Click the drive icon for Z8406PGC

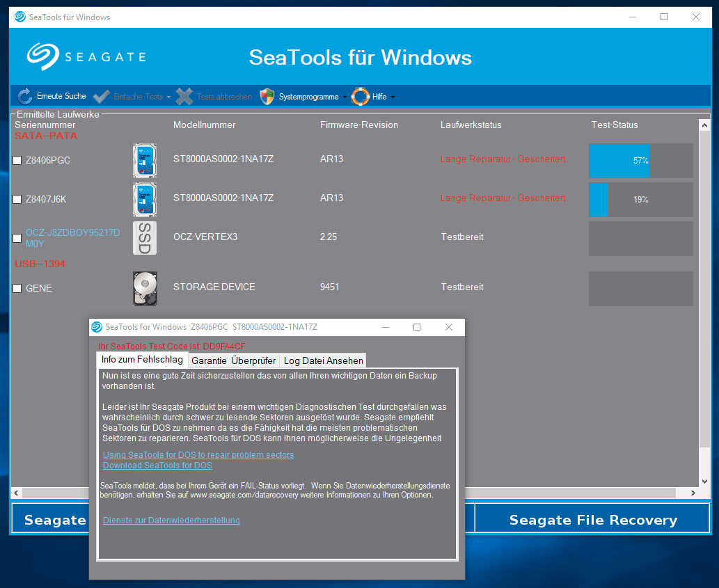pyautogui.click(x=145, y=161)
